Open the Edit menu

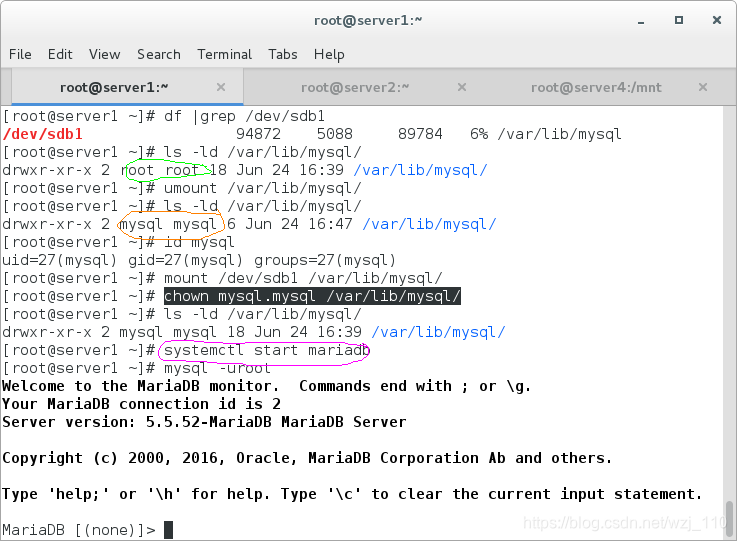(60, 55)
